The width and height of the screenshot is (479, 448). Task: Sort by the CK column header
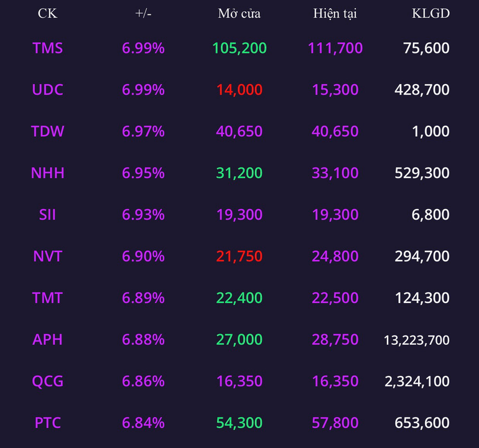point(48,14)
